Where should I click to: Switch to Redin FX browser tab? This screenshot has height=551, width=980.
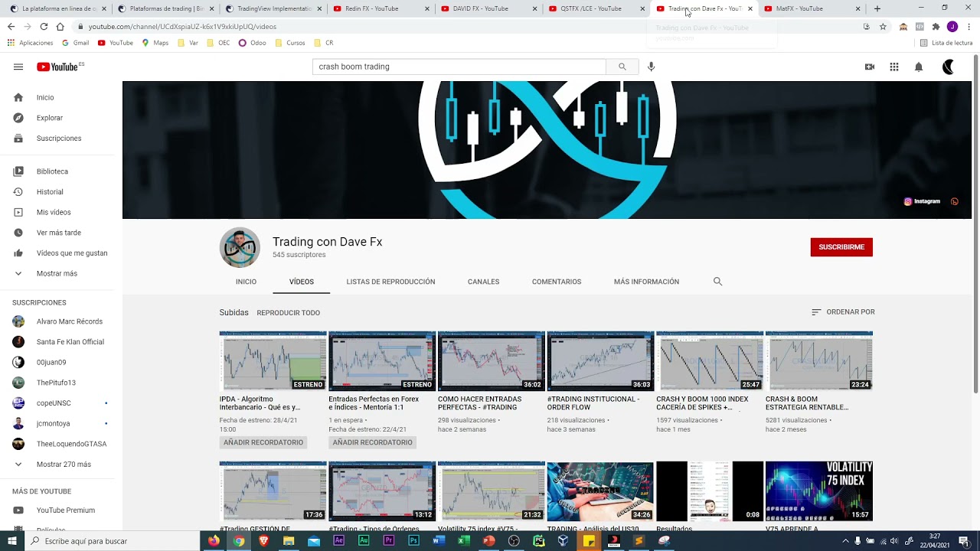pyautogui.click(x=381, y=8)
